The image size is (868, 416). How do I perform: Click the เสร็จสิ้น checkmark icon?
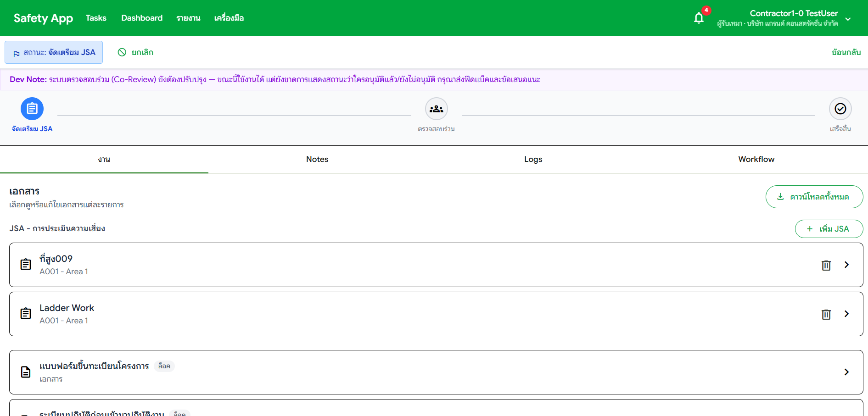[840, 109]
